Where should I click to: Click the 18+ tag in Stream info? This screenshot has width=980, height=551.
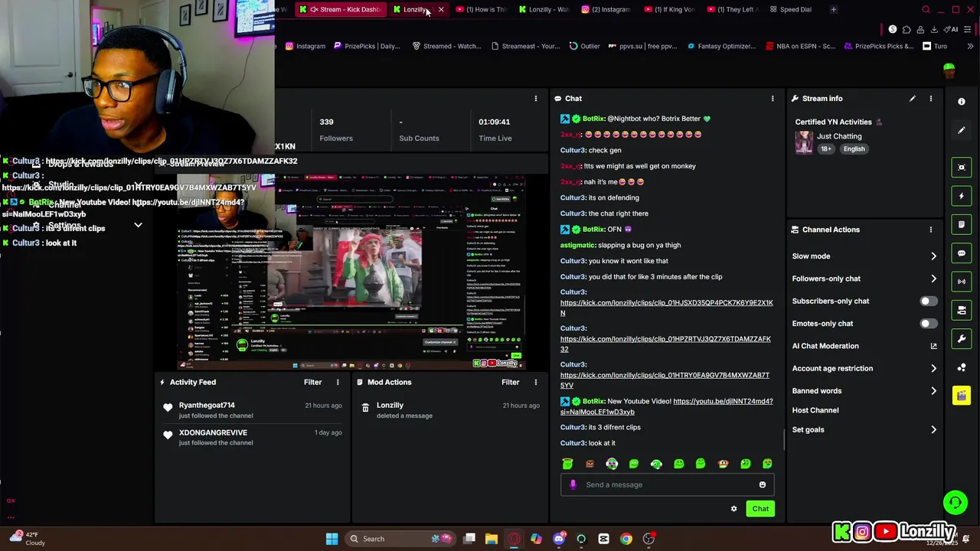(x=826, y=149)
